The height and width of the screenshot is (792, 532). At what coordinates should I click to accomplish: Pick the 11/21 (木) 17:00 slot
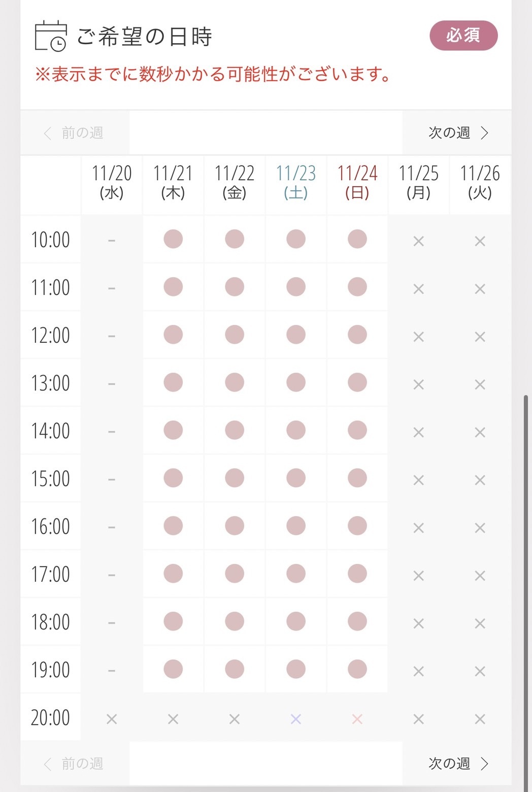pos(173,574)
